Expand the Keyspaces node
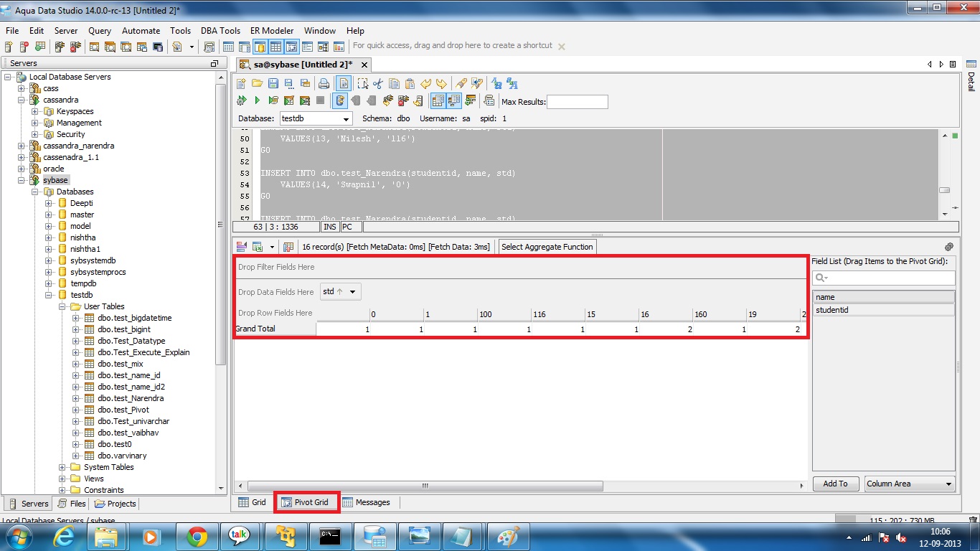This screenshot has height=551, width=980. 35,111
